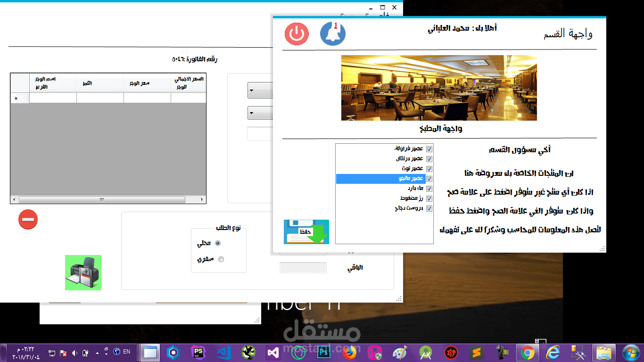Click the رقم الفاتورة invoice number text
The image size is (644, 362).
(x=195, y=59)
